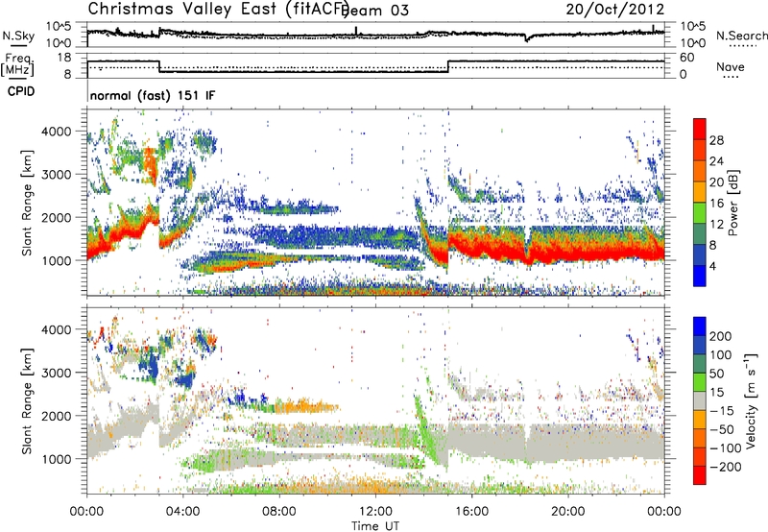
Task: Click the green velocity streak near 14:00
Action: click(427, 431)
